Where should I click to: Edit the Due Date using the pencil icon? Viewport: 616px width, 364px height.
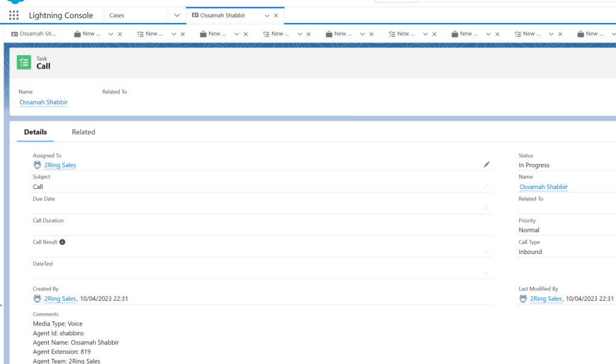(487, 207)
